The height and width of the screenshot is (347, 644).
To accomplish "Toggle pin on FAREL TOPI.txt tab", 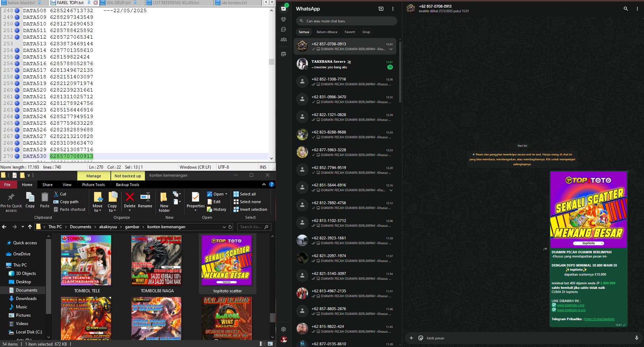I will [89, 2].
